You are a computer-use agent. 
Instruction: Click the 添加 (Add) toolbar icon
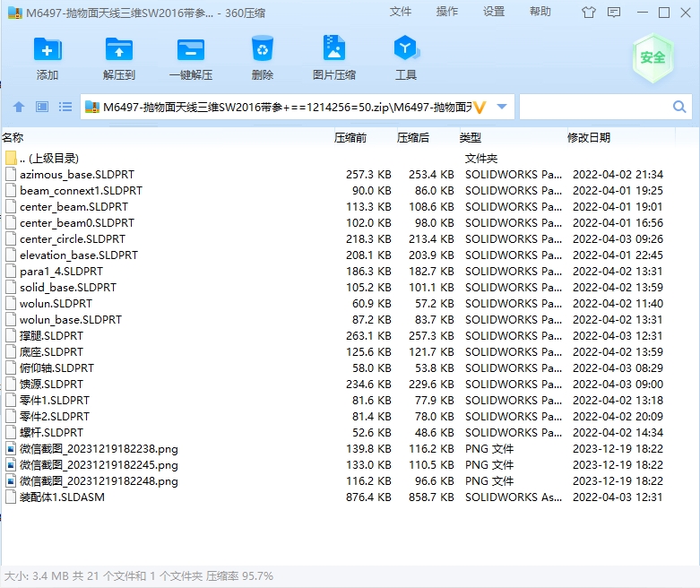pyautogui.click(x=48, y=49)
